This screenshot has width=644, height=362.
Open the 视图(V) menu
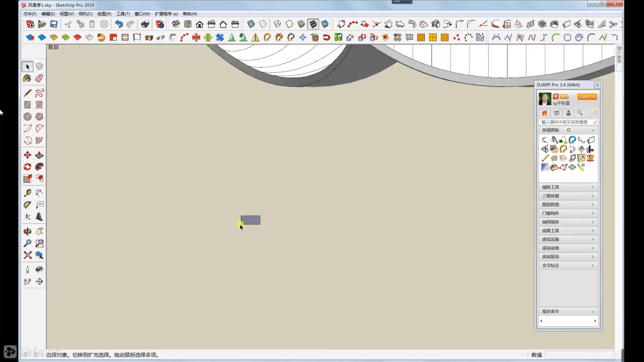pos(66,14)
